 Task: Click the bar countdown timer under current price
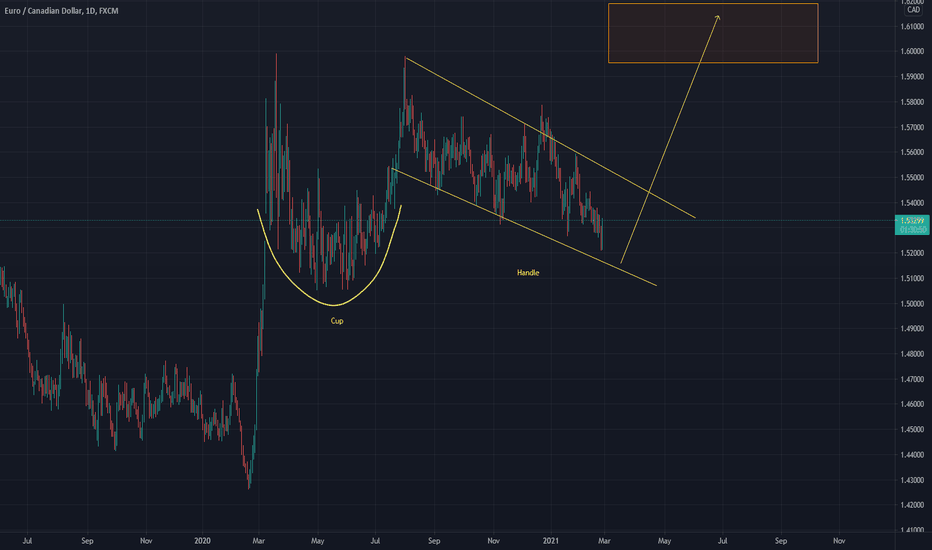click(x=912, y=230)
